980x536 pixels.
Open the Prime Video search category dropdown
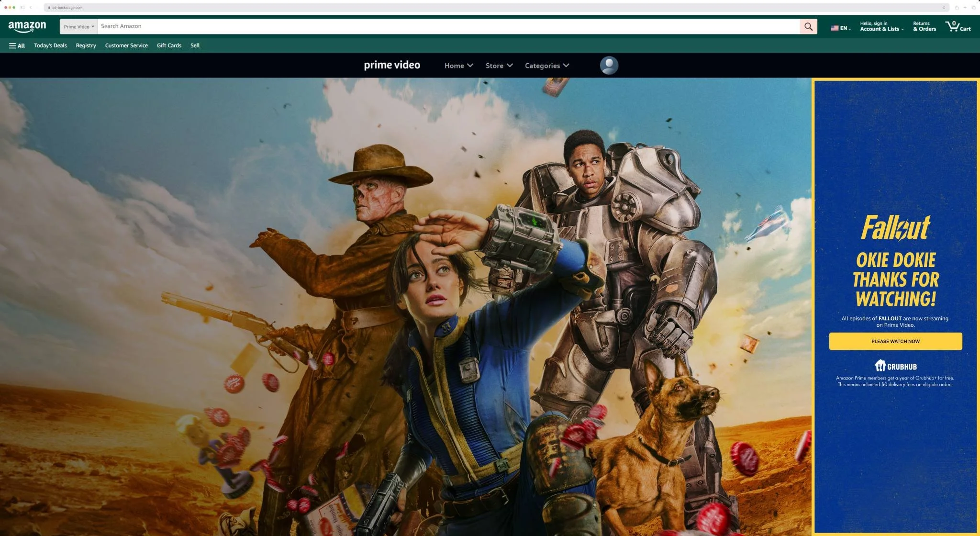click(x=78, y=27)
